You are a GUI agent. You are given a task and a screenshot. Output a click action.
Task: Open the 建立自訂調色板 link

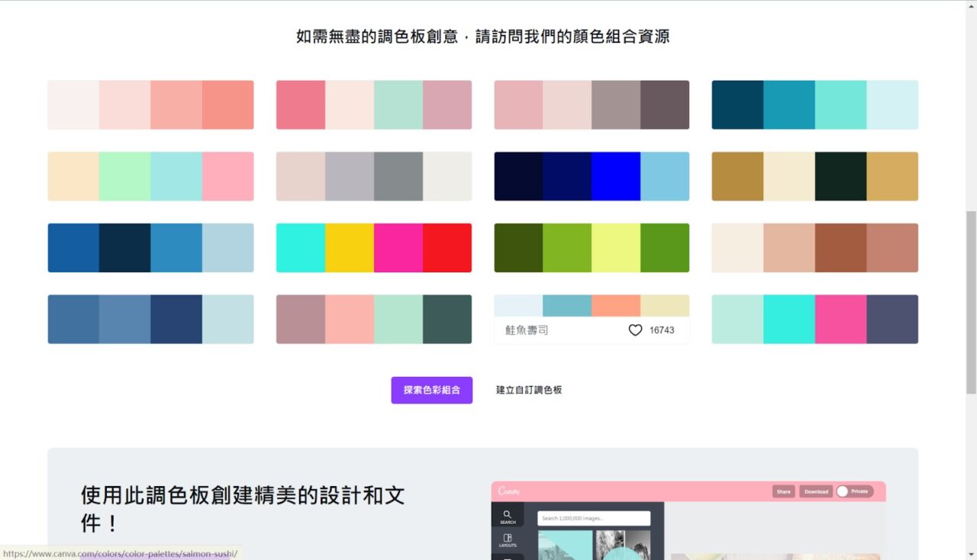(x=529, y=390)
